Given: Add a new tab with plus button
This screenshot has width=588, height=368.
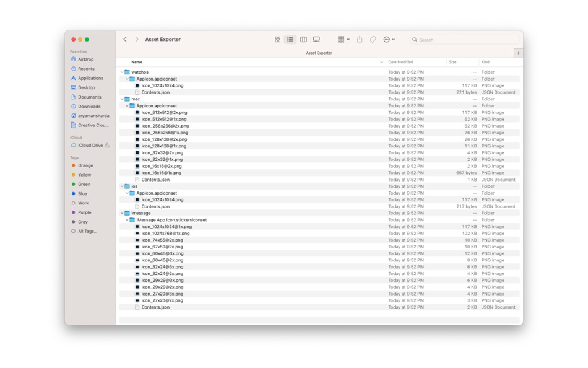Looking at the screenshot, I should (x=518, y=53).
